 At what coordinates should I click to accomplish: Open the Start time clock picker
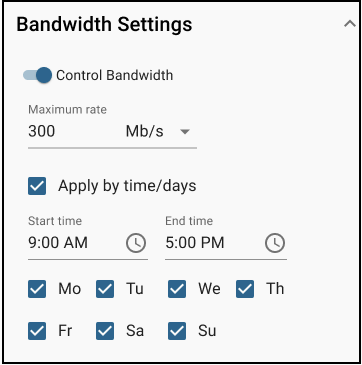136,243
